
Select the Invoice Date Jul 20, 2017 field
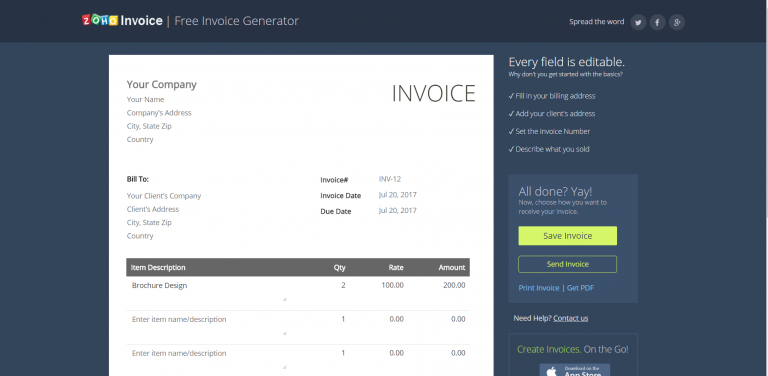tap(398, 195)
